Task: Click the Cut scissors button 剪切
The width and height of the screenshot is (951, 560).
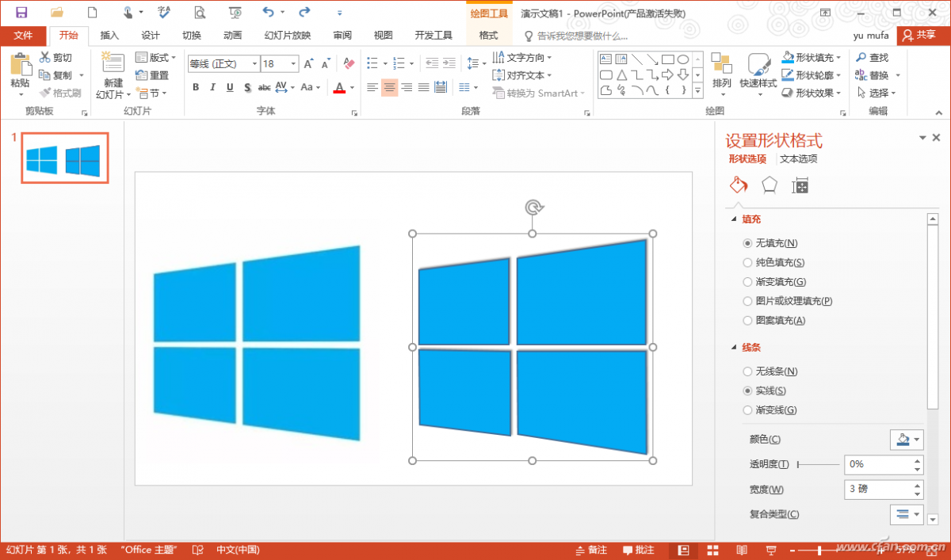Action: pos(56,58)
